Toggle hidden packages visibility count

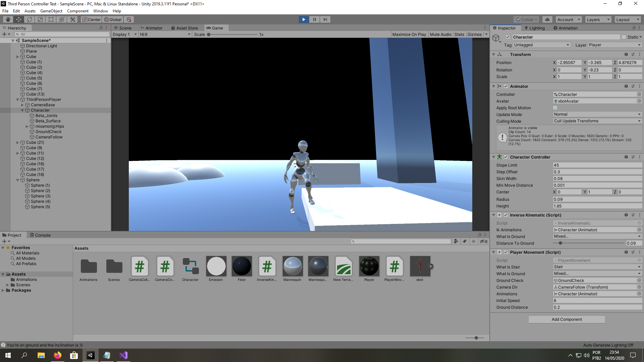[x=483, y=241]
